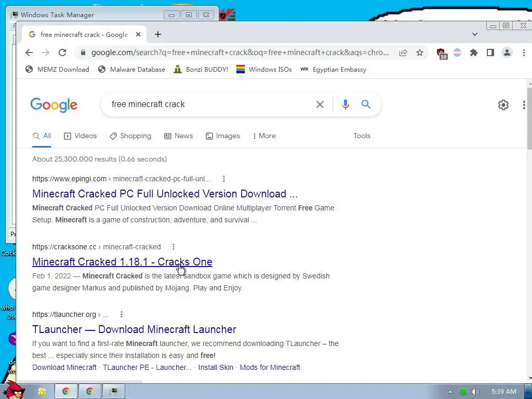The image size is (532, 399).
Task: Start voice search with microphone
Action: (x=345, y=104)
